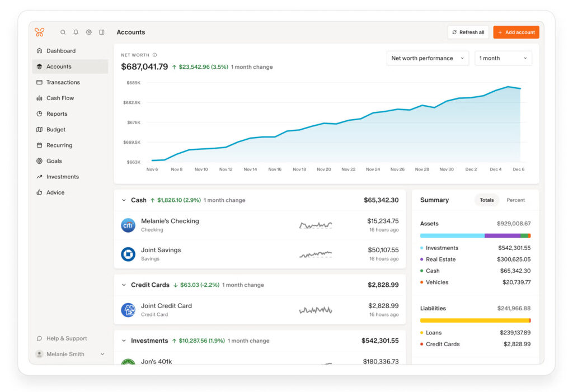Click the Net Worth info icon
This screenshot has width=573, height=392.
(155, 55)
